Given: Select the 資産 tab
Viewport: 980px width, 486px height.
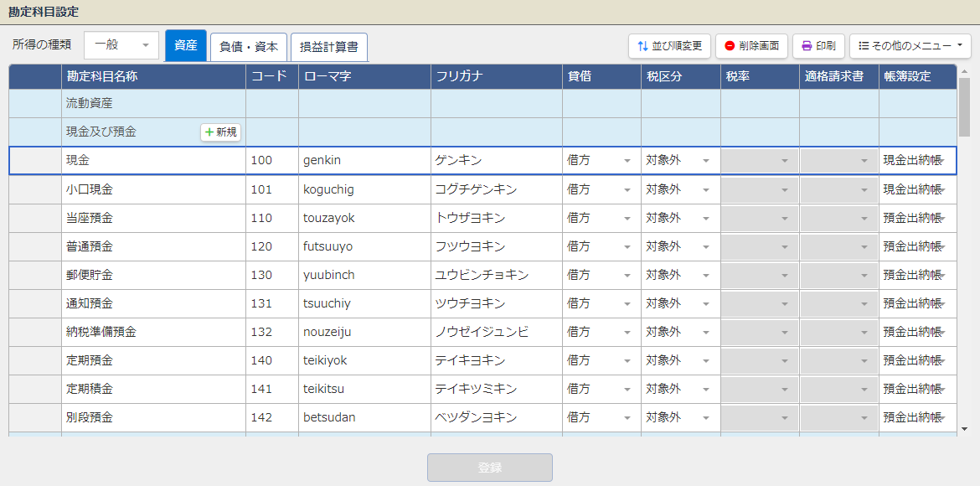Looking at the screenshot, I should click(x=185, y=46).
